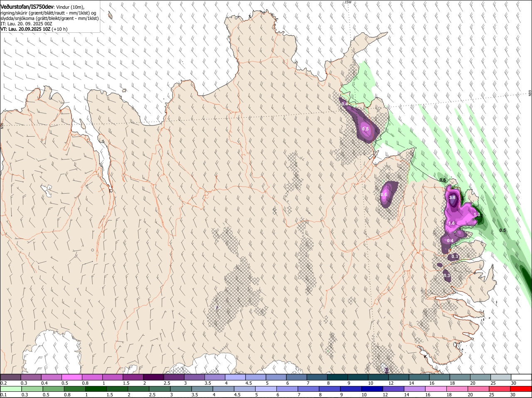Screen dimensions: 532x398
Task: Click the 'N99' label on the left edge
Action: (2, 125)
